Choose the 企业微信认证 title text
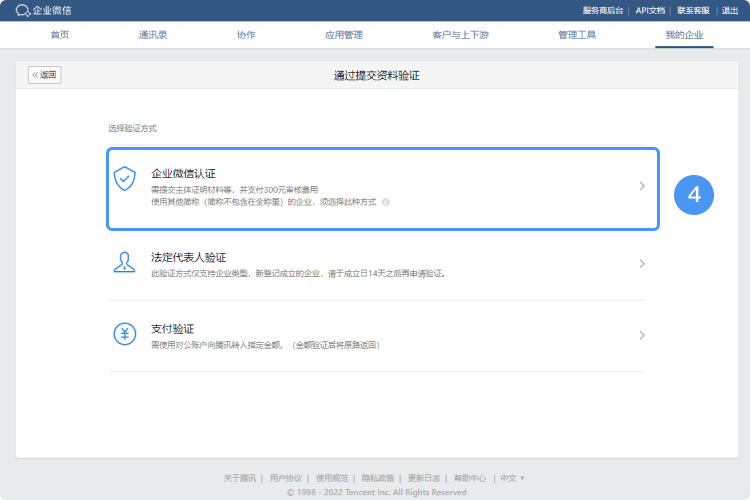Image resolution: width=750 pixels, height=500 pixels. click(183, 174)
